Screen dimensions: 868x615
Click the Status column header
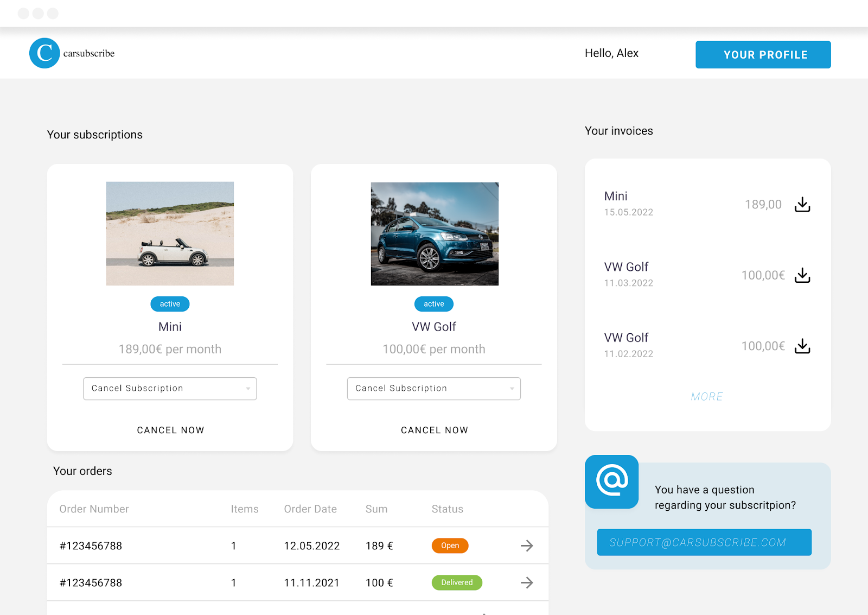[x=448, y=509]
